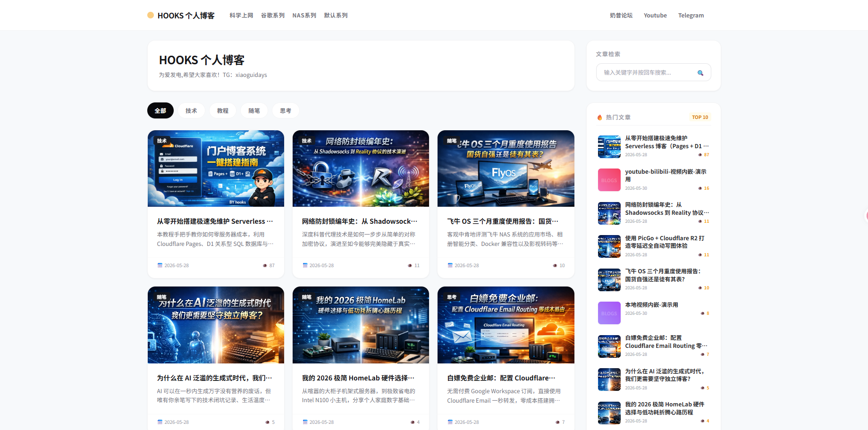This screenshot has width=868, height=430.
Task: Open sidebar article youtube-bilibili-视频内嵌-演示用
Action: click(x=666, y=176)
